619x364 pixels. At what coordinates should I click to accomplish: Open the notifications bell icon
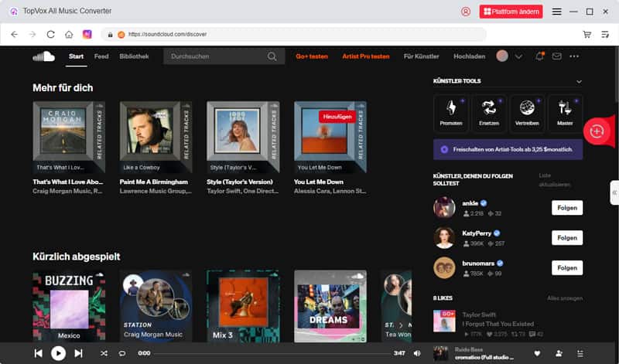tap(539, 56)
